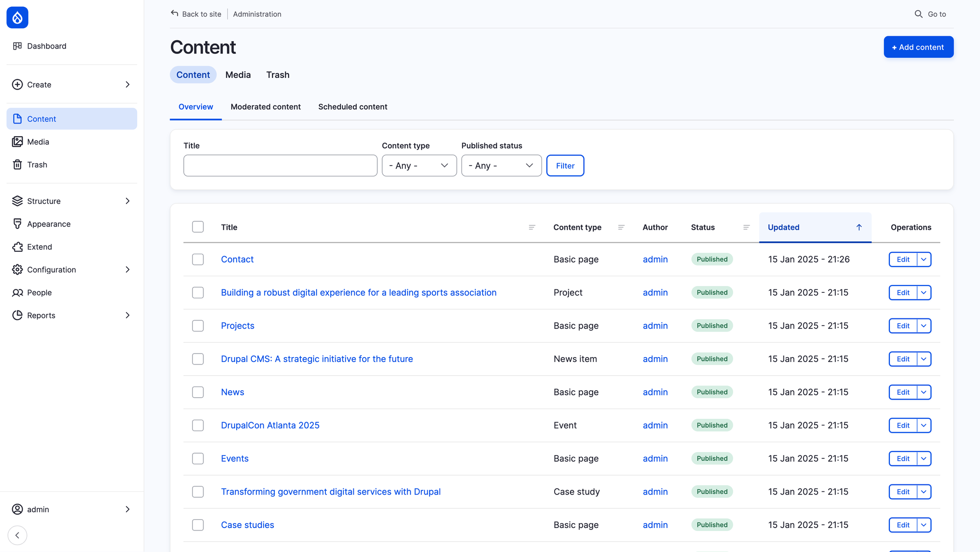Collapse the sidebar with the chevron-left button
This screenshot has height=552, width=980.
click(x=17, y=535)
